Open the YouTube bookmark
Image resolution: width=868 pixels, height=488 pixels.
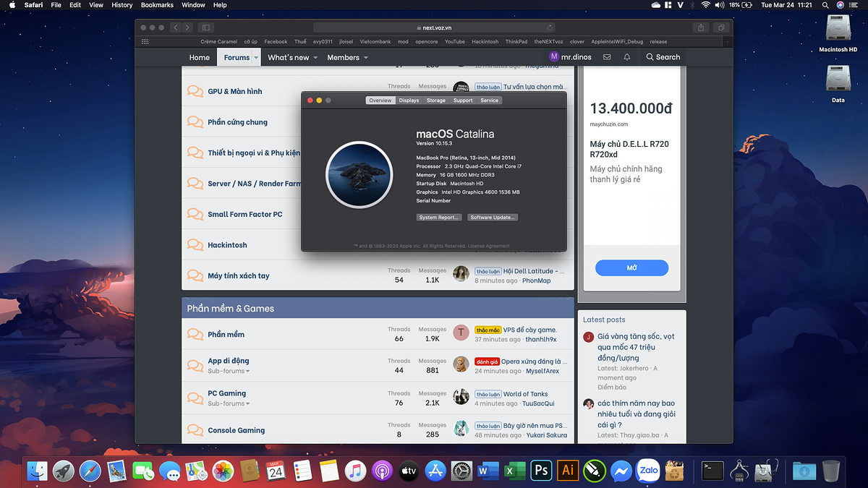pyautogui.click(x=455, y=42)
